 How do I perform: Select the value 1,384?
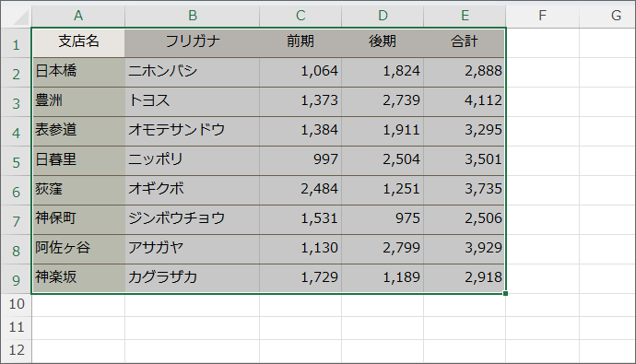tap(300, 132)
